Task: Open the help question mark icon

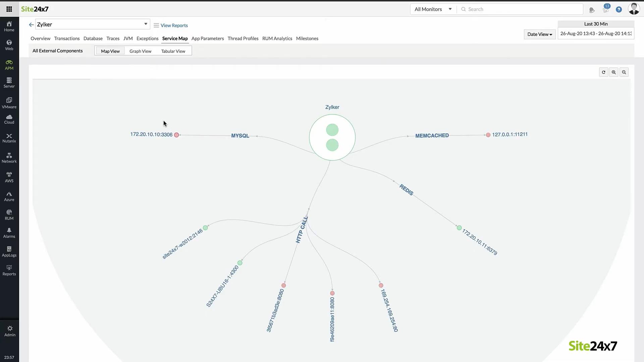Action: point(619,9)
